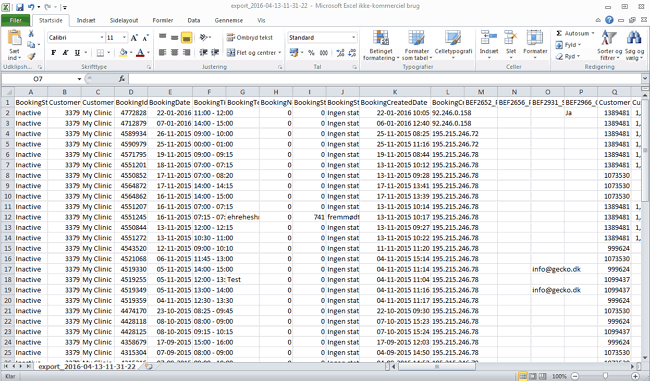Click increase decimal places icon
Viewport: 650px width, 381px height.
coord(340,53)
